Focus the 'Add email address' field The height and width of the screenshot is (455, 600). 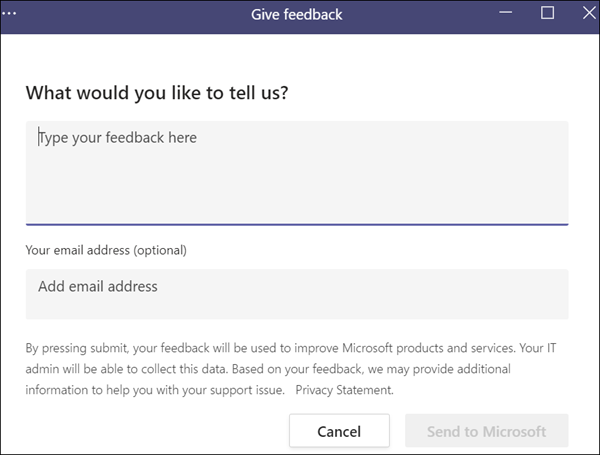297,287
